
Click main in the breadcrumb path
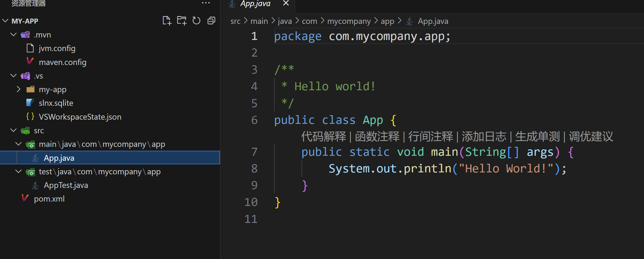click(259, 21)
